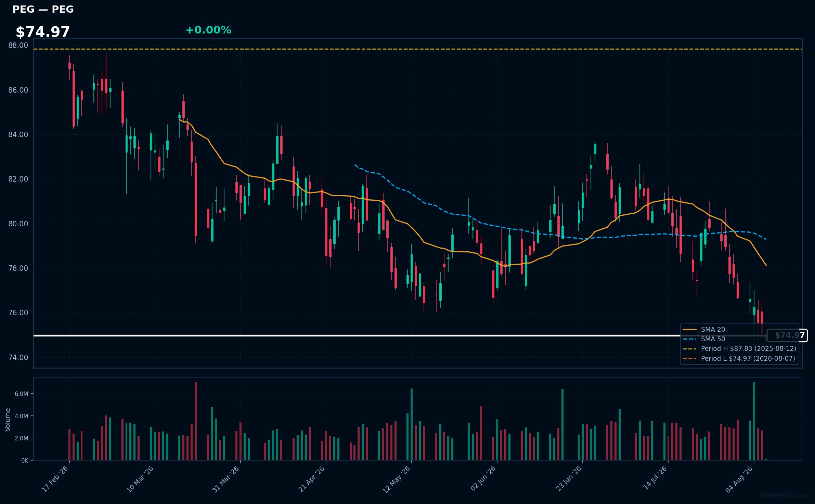This screenshot has width=815, height=504.
Task: Click the chart title "PEG — PEG"
Action: tap(43, 9)
